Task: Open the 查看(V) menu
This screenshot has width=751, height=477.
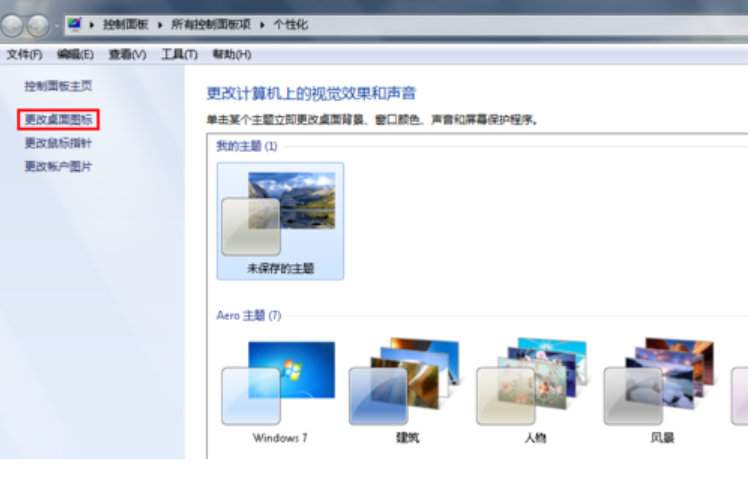Action: (x=127, y=54)
